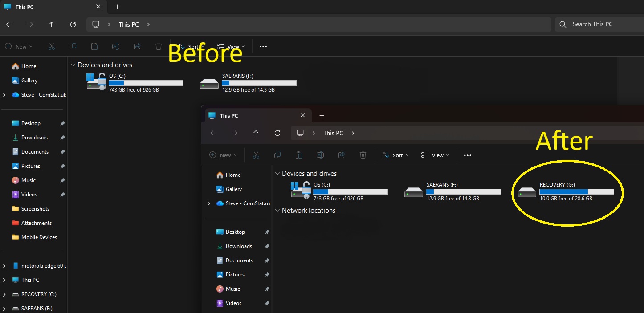Click Copy icon in back window toolbar
The image size is (644, 313).
coord(73,46)
